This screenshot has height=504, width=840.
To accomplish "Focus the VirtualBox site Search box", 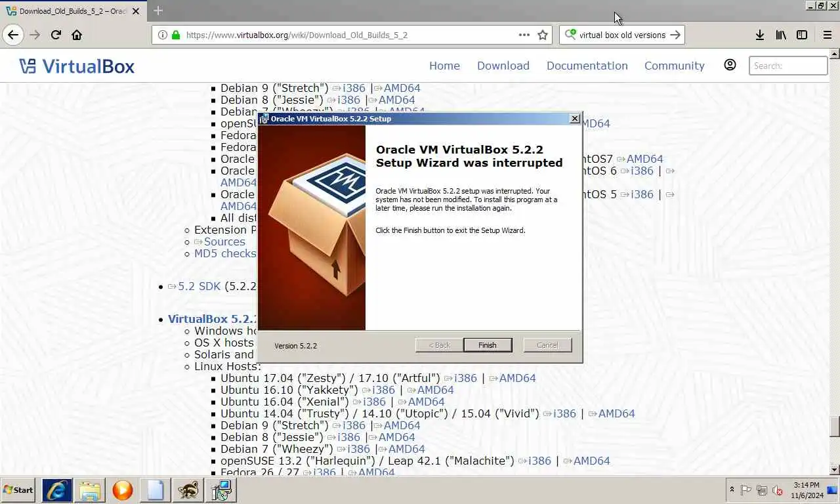I will tap(788, 66).
